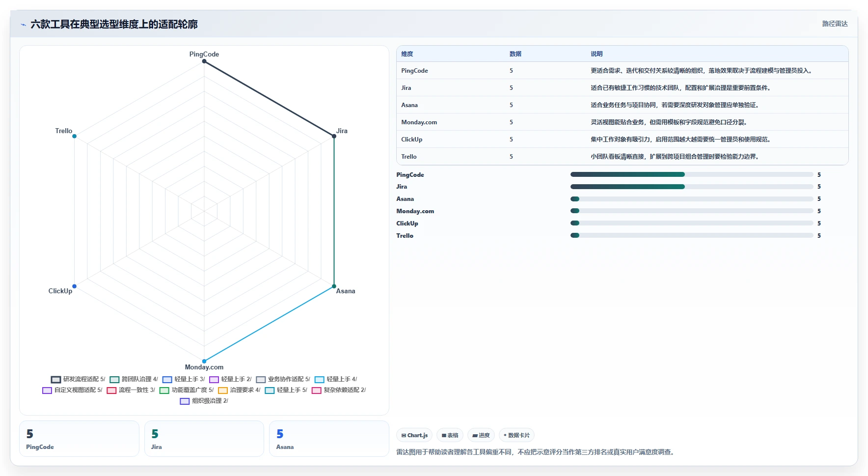Screen dimensions: 868x476
Task: Click the ClickUp progress bar
Action: tap(692, 223)
